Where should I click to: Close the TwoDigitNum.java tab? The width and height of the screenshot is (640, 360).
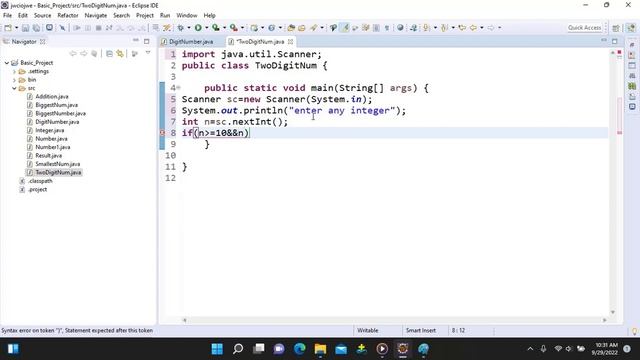tap(290, 42)
